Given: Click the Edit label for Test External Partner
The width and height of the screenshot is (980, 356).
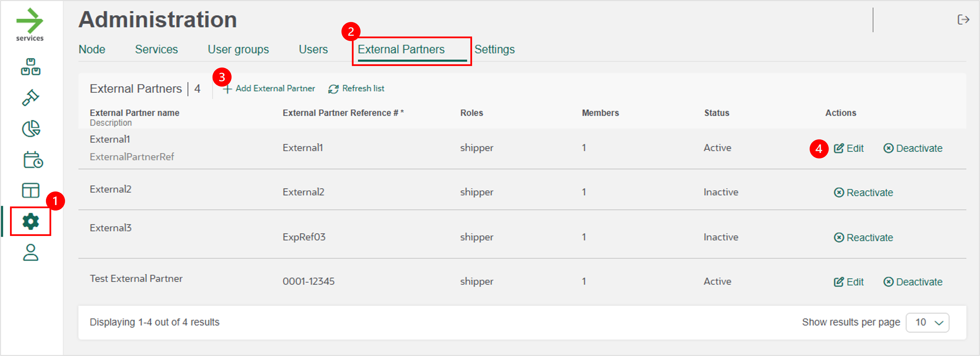Looking at the screenshot, I should point(855,282).
